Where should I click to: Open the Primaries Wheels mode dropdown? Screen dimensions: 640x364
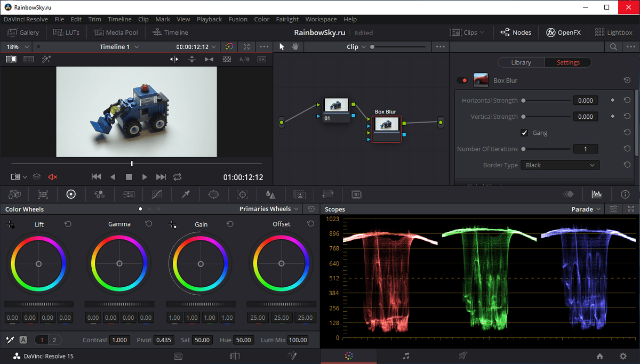point(269,209)
